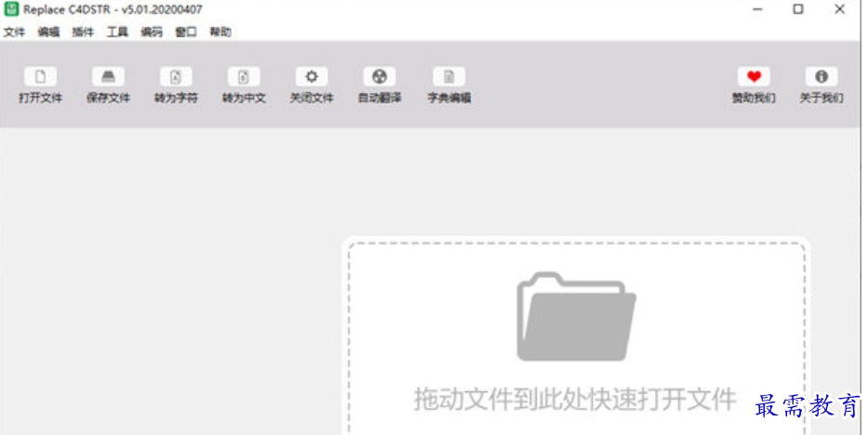The width and height of the screenshot is (868, 435).
Task: Minimize the Replace C4DSTR window
Action: [757, 9]
